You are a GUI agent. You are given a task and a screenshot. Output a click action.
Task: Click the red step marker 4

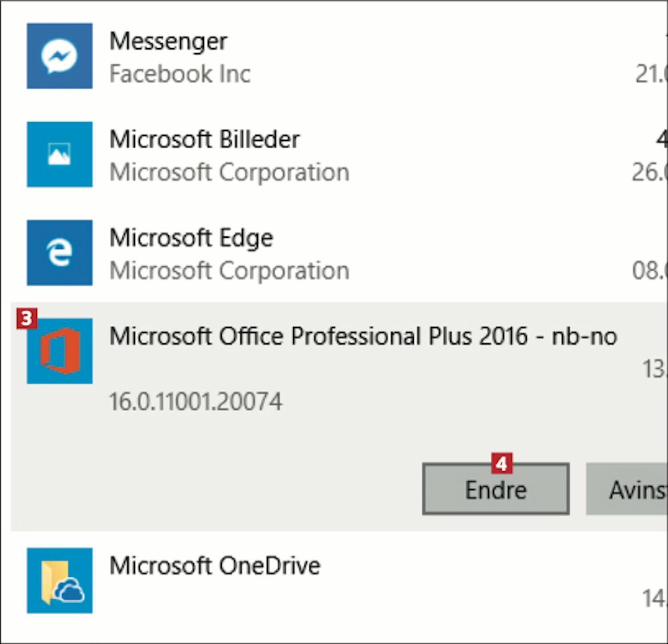pyautogui.click(x=501, y=464)
